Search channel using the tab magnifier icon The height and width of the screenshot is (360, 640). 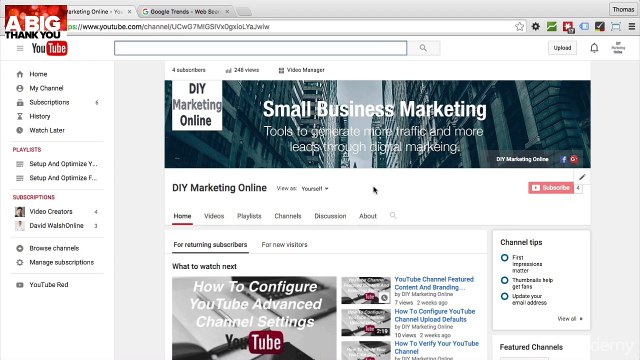[x=393, y=216]
